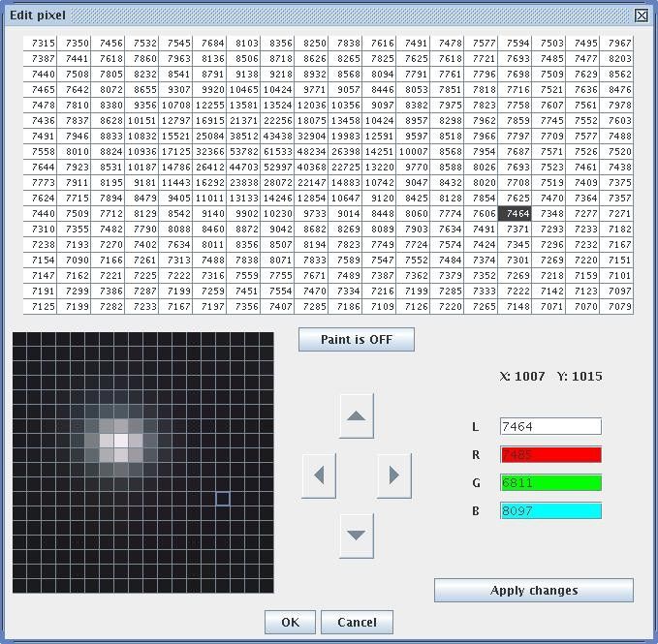Click the right arrow navigation button
This screenshot has height=644, width=658.
(394, 475)
